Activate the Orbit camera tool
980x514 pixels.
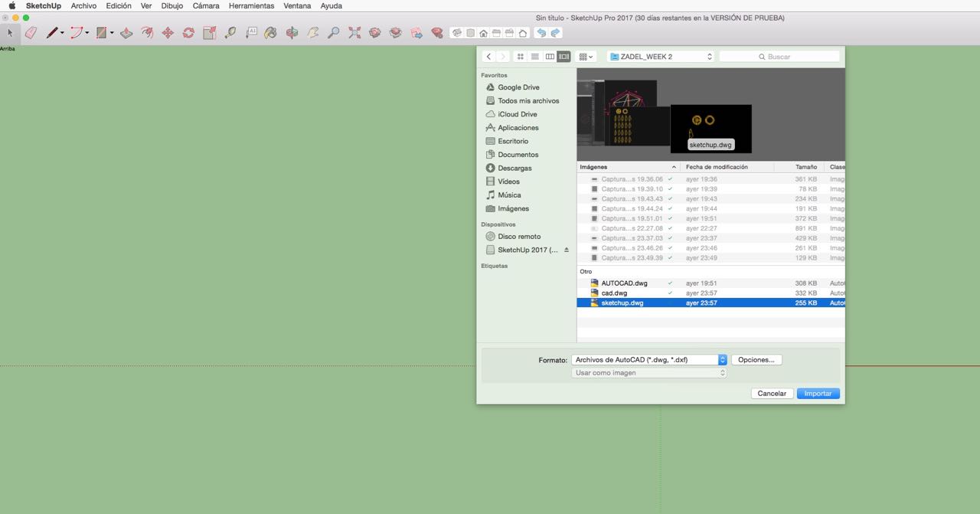coord(292,33)
